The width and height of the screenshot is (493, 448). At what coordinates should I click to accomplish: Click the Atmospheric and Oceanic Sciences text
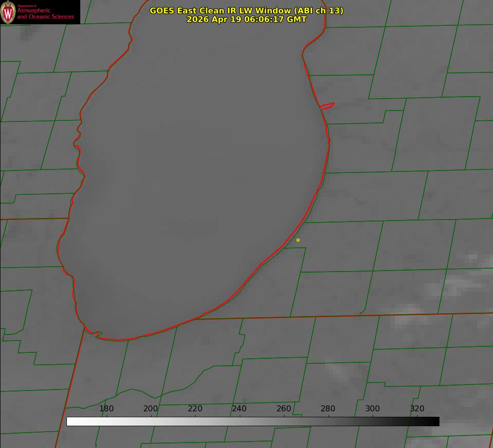pos(45,13)
